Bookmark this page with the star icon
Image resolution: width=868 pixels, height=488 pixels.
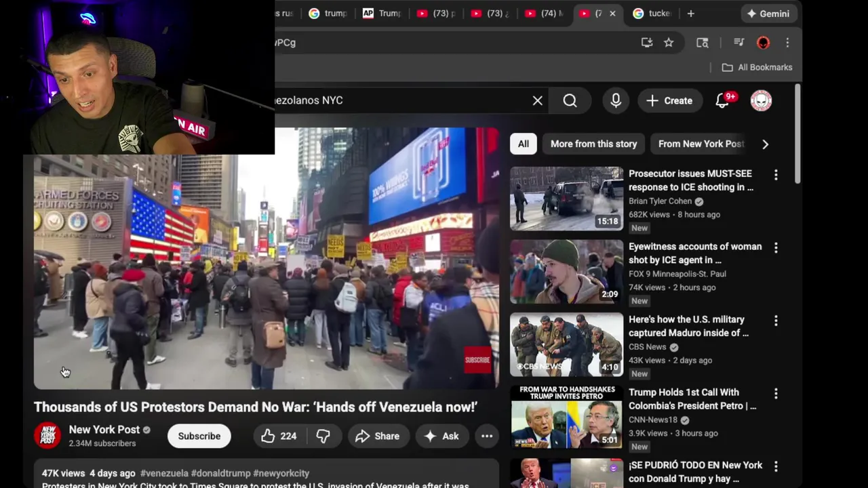tap(669, 43)
